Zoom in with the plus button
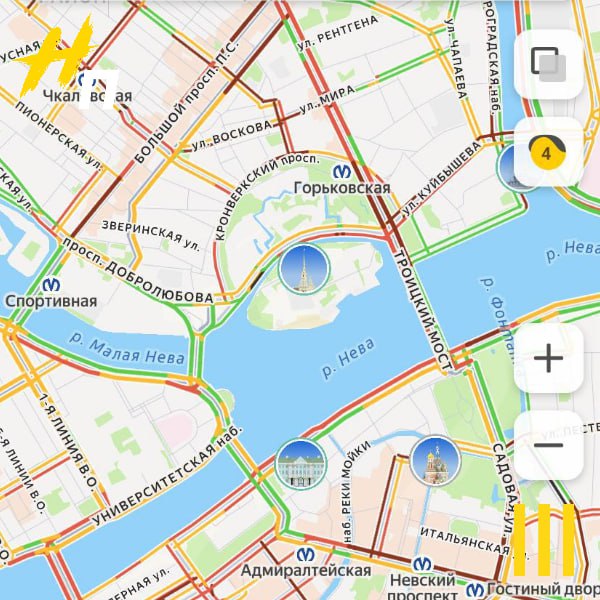The height and width of the screenshot is (600, 600). (548, 358)
